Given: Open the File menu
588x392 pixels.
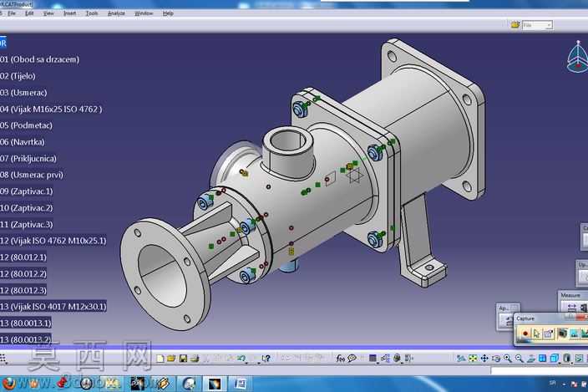Looking at the screenshot, I should (12, 13).
